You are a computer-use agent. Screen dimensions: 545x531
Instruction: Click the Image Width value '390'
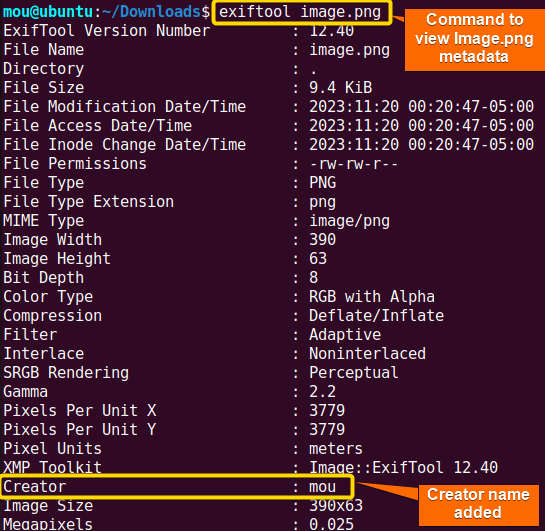pos(323,239)
